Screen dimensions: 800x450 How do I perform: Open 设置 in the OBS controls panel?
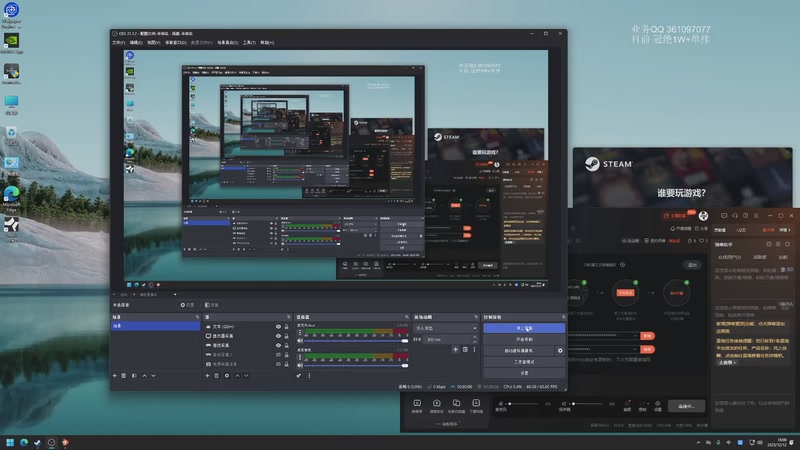coord(524,373)
